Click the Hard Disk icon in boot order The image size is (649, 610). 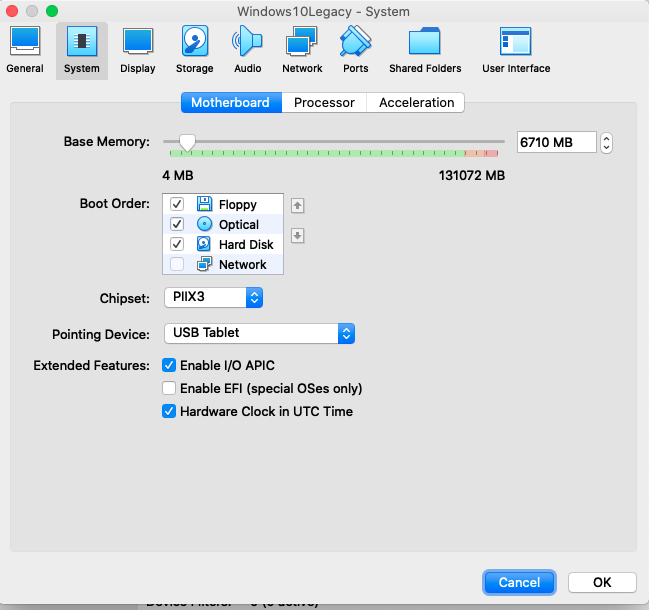(x=203, y=244)
